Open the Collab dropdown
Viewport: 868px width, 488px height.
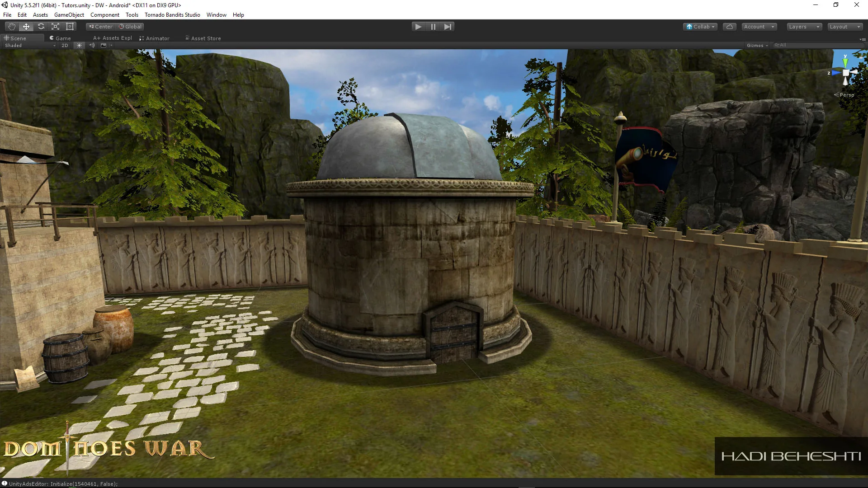(x=700, y=27)
